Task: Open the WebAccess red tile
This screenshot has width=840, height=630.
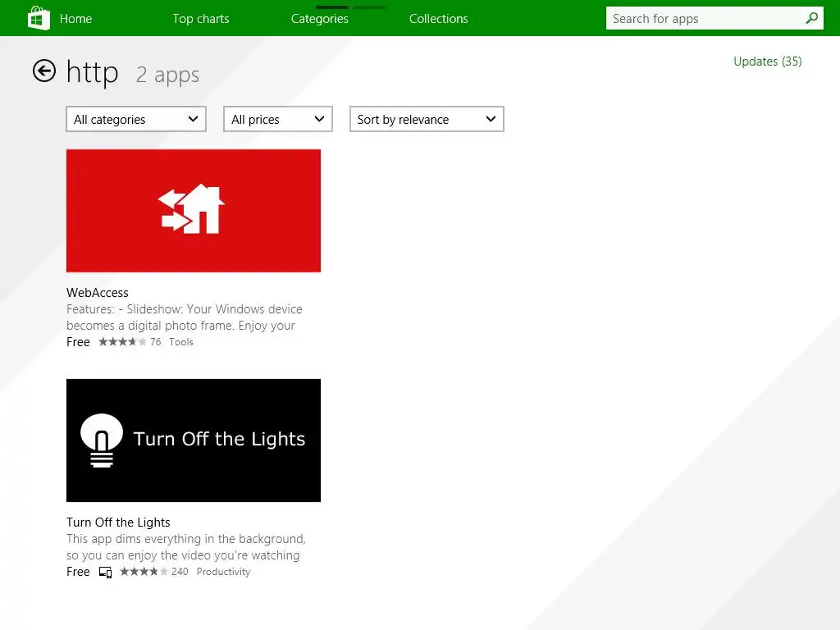Action: [194, 211]
